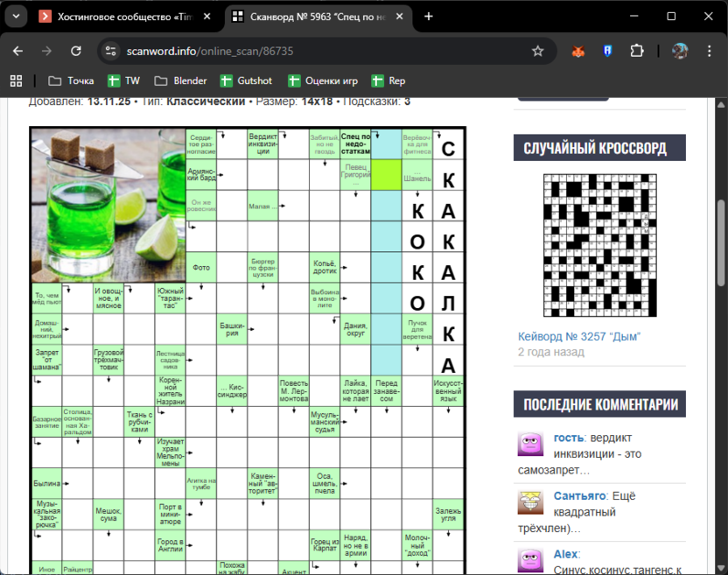
Task: Open the Gutshot bookmark
Action: (246, 81)
